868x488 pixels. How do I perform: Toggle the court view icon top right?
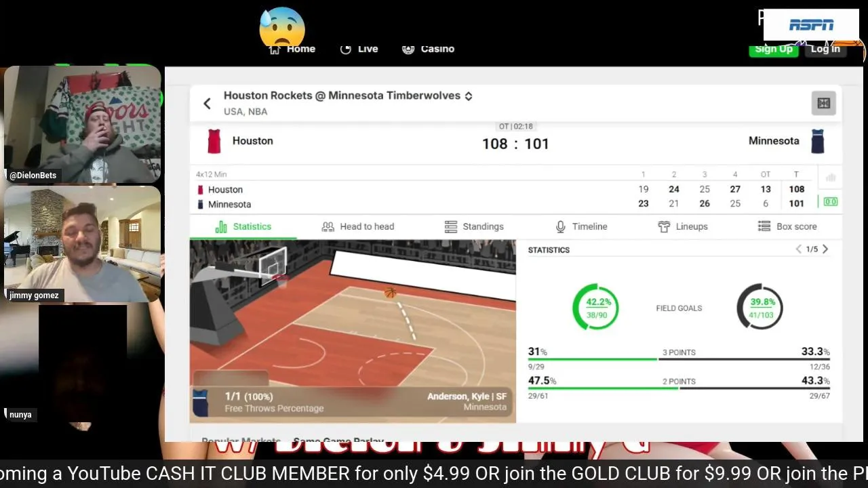823,103
